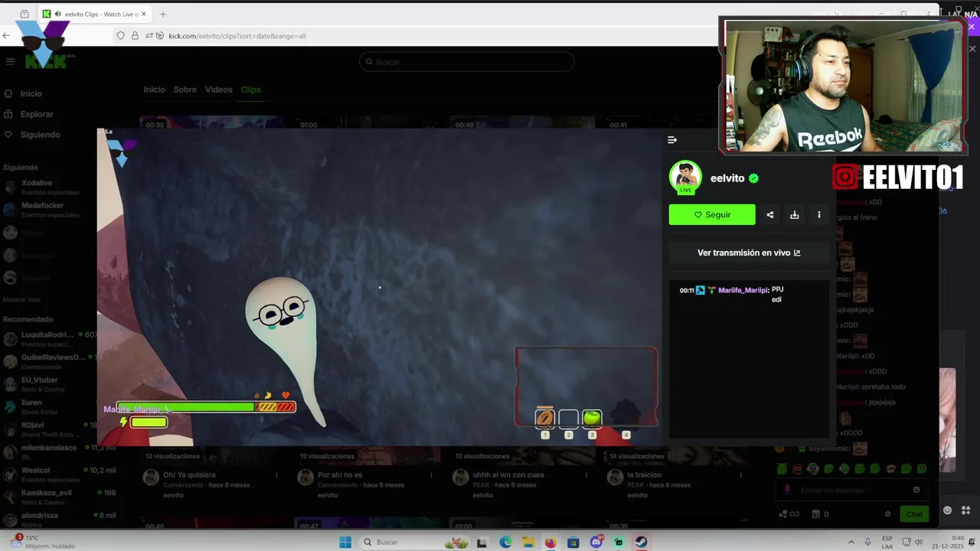Follow eelvito with the Seguir button
980x551 pixels.
[712, 215]
